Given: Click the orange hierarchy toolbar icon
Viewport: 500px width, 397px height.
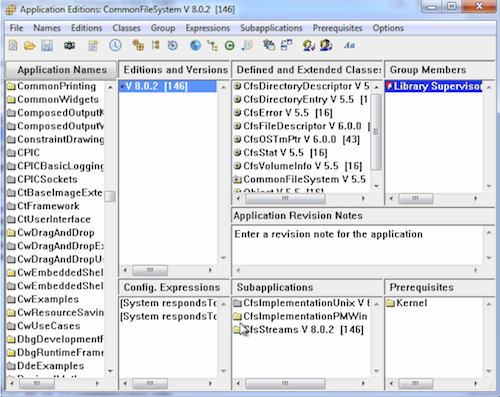Looking at the screenshot, I should pyautogui.click(x=156, y=45).
